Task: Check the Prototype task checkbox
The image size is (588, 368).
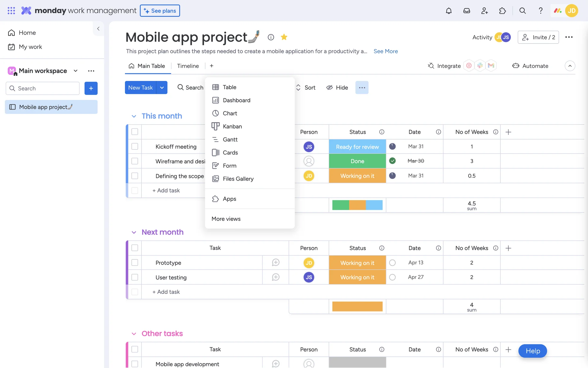Action: tap(135, 263)
